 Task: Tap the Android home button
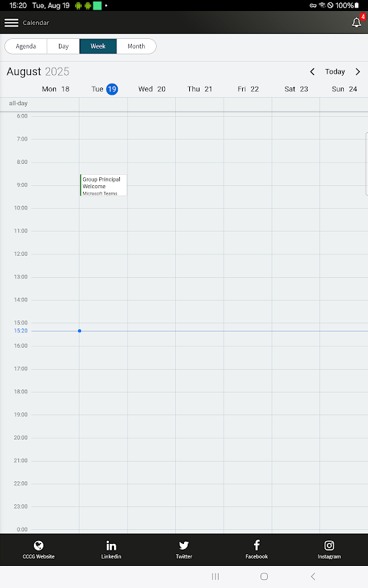(x=264, y=576)
